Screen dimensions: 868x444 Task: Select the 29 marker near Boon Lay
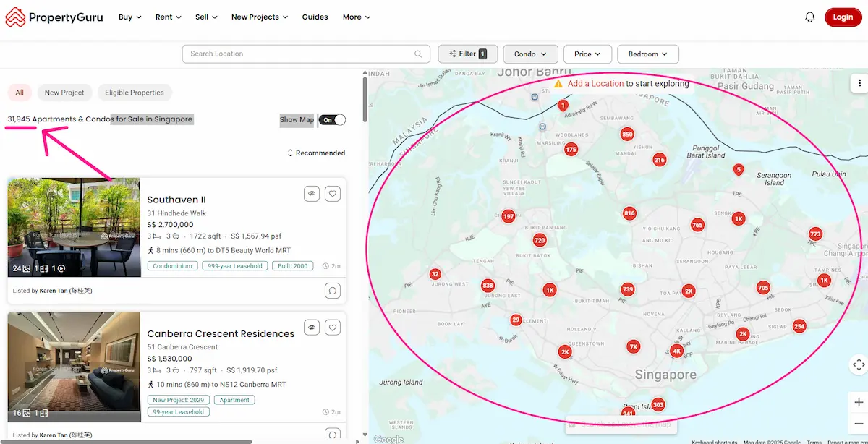pyautogui.click(x=516, y=320)
